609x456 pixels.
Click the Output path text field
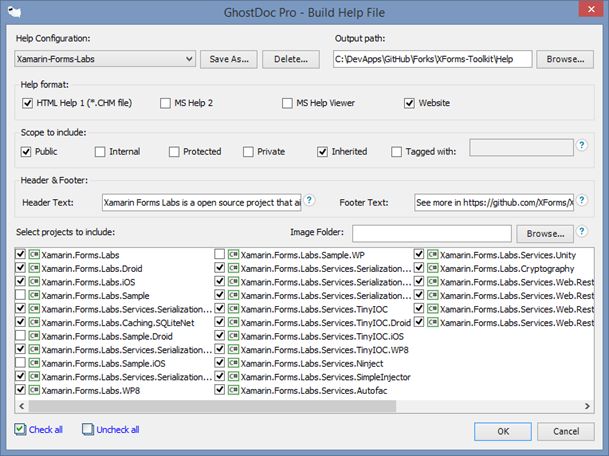(x=431, y=59)
